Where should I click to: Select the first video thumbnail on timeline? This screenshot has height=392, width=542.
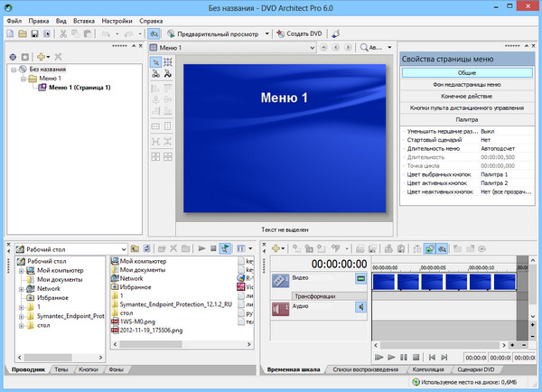[386, 282]
